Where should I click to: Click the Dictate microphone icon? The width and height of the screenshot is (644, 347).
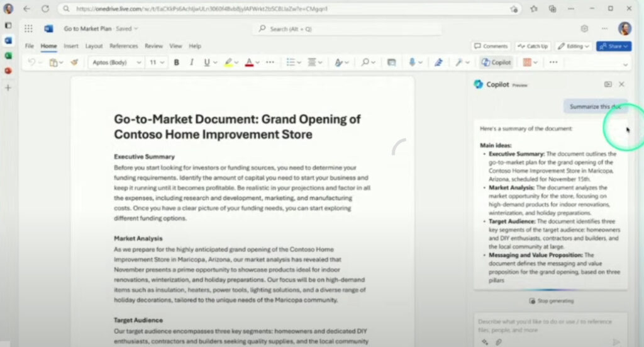coord(413,62)
